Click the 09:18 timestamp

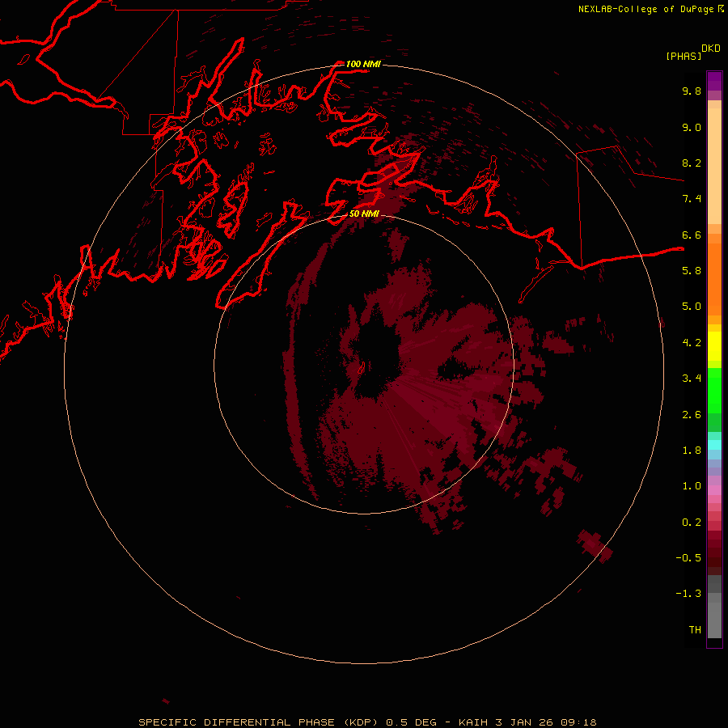click(578, 722)
